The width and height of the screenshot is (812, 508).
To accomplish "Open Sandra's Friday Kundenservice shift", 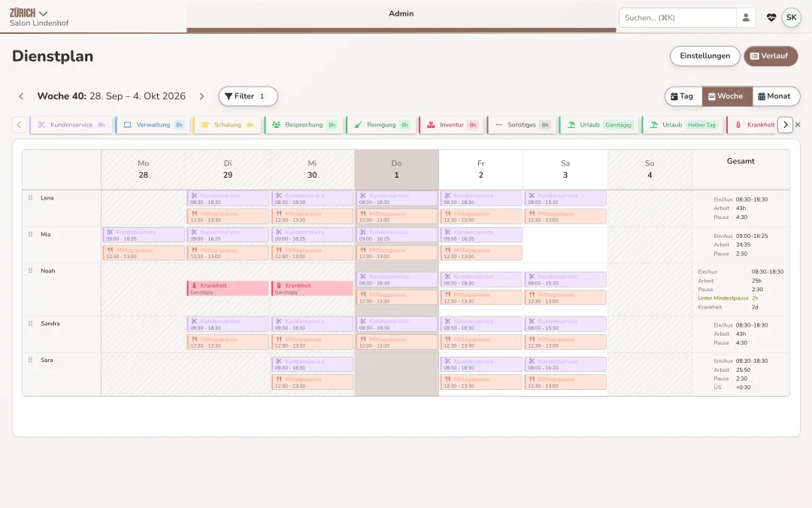I will 481,324.
